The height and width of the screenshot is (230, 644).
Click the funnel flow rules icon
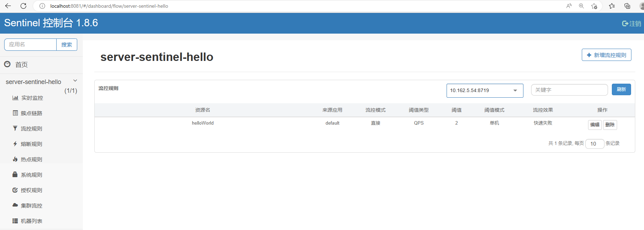click(15, 128)
